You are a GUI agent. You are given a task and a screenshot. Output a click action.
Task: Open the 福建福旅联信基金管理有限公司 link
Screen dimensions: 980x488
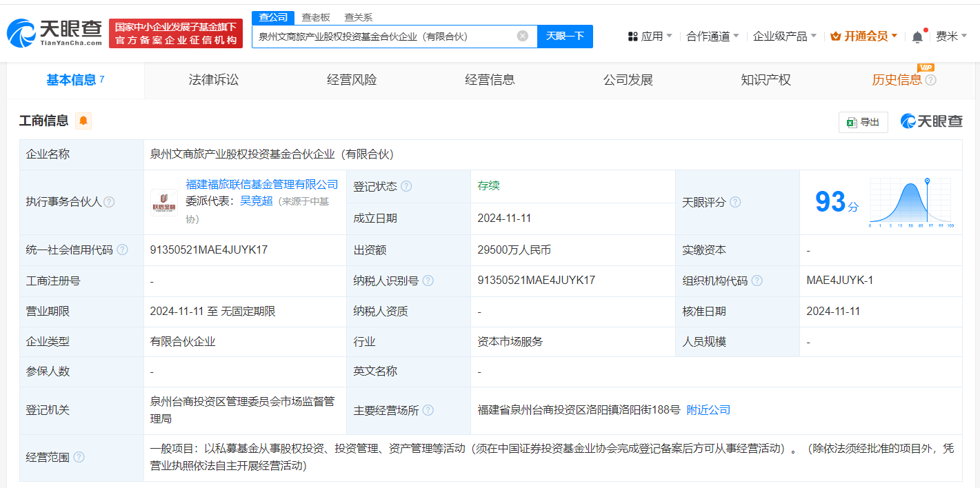[262, 184]
